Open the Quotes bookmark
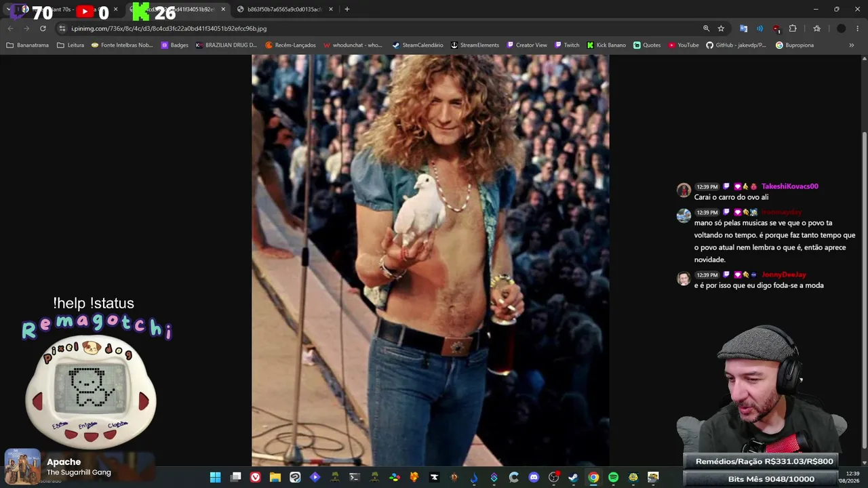Viewport: 868px width, 488px height. click(x=647, y=45)
